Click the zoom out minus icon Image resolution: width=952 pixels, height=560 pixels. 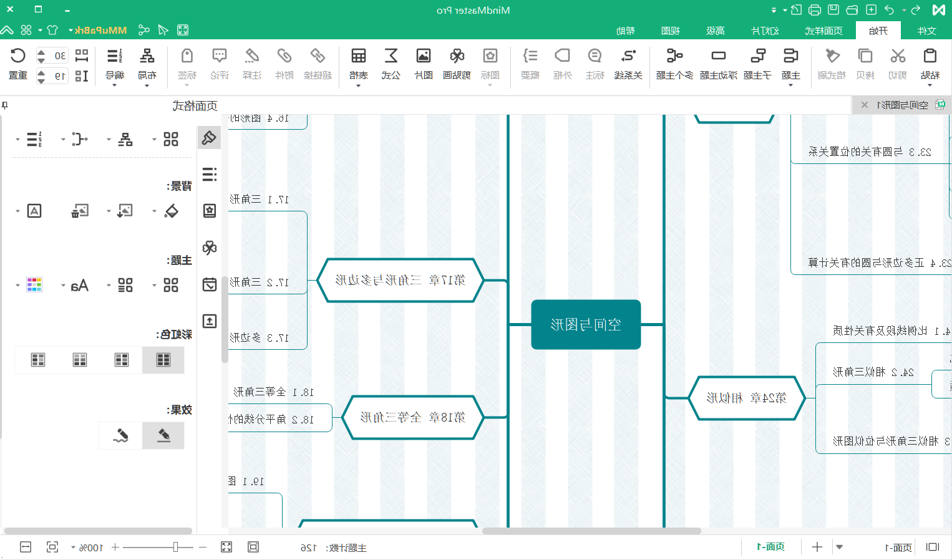202,547
